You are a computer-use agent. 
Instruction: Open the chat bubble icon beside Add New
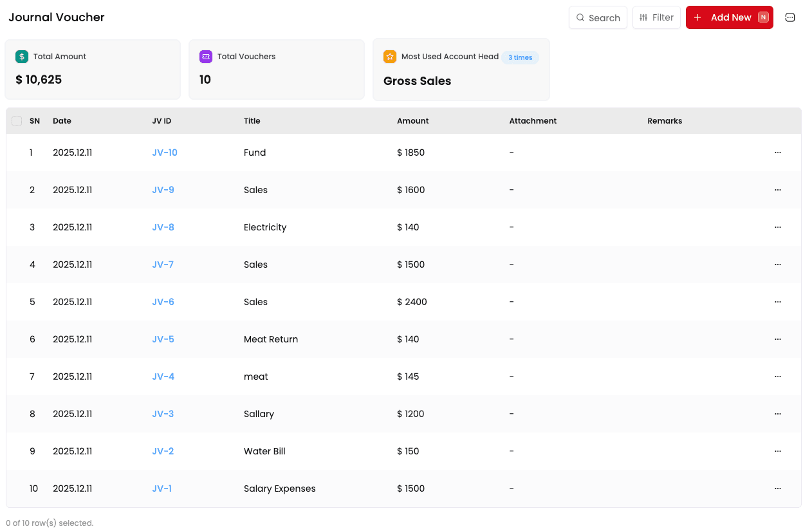(790, 17)
